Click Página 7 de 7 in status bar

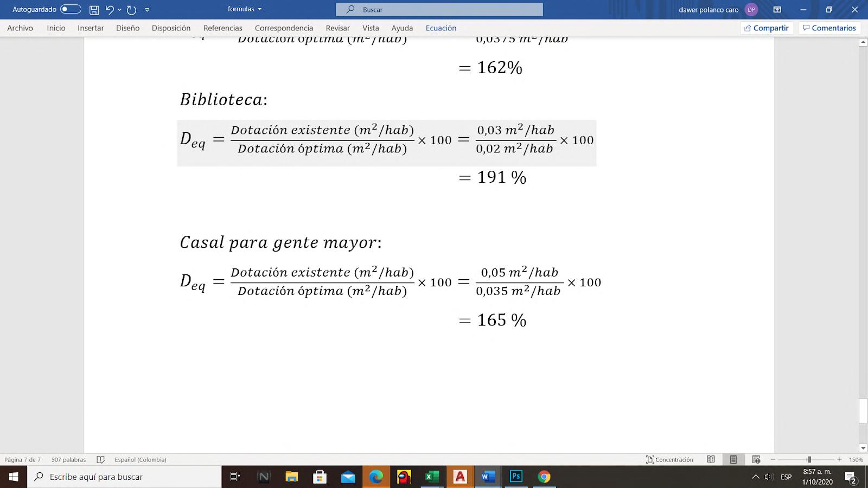click(x=22, y=460)
